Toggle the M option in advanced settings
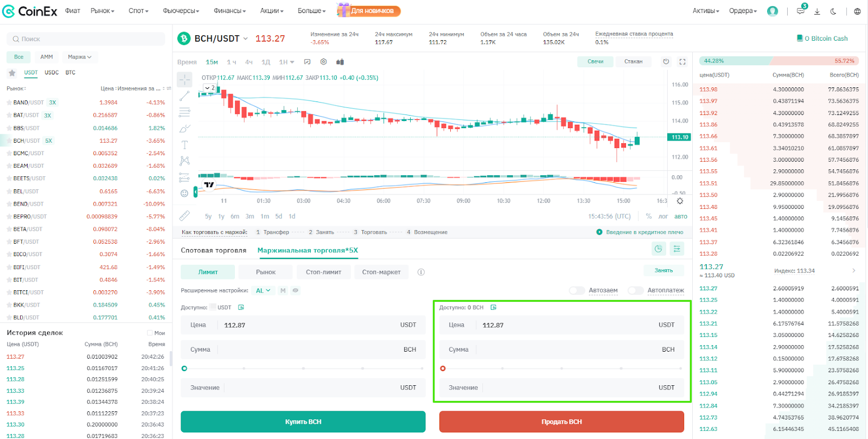Image resolution: width=868 pixels, height=439 pixels. (283, 290)
